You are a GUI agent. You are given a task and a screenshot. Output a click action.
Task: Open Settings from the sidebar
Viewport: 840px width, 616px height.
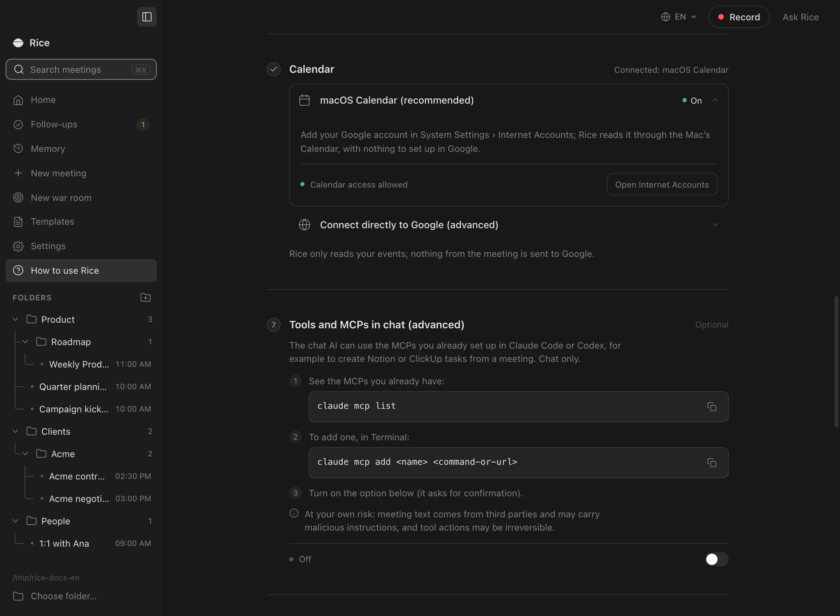coord(81,246)
